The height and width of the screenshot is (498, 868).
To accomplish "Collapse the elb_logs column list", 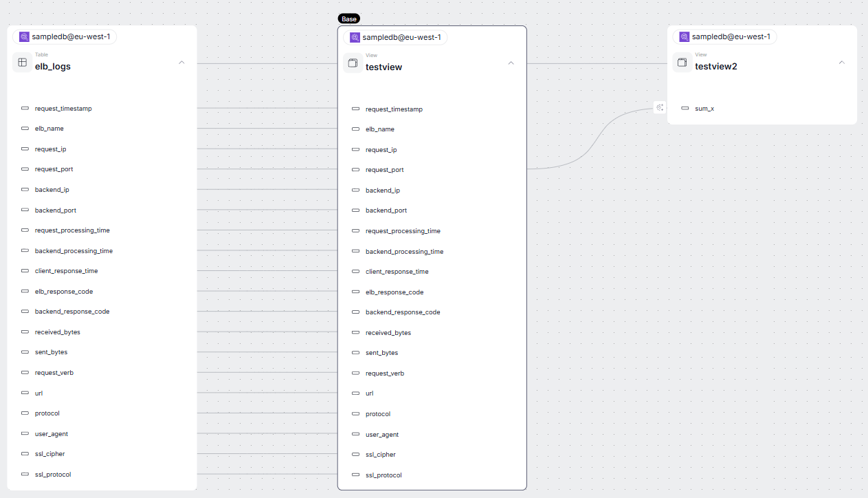I will coord(181,63).
